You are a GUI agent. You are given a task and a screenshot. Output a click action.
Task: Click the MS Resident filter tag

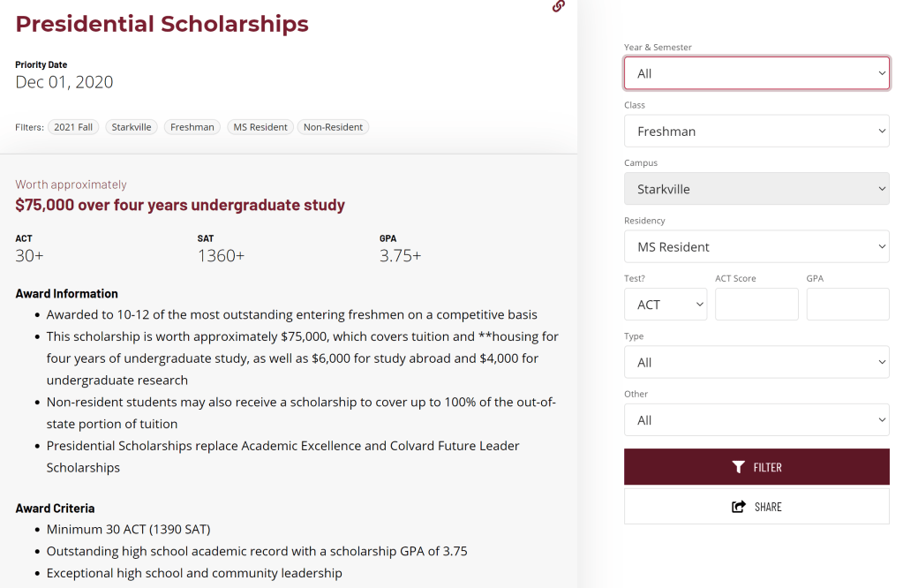click(x=260, y=127)
